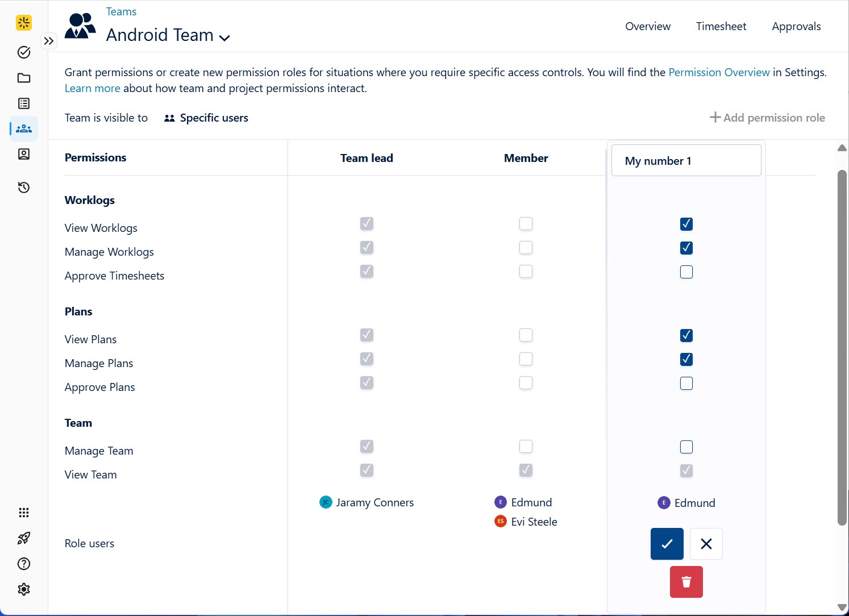The image size is (849, 616).
Task: Click Add permission role
Action: pyautogui.click(x=767, y=118)
